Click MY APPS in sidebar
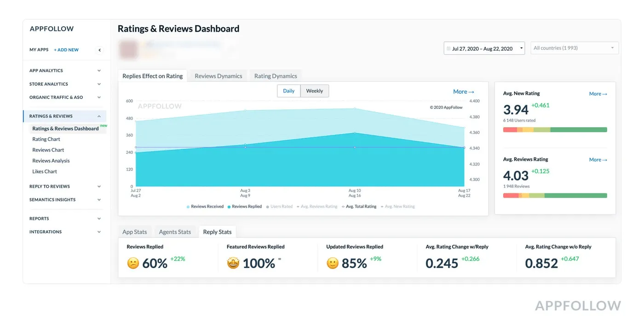Viewport: 644px width, 322px height. (39, 50)
